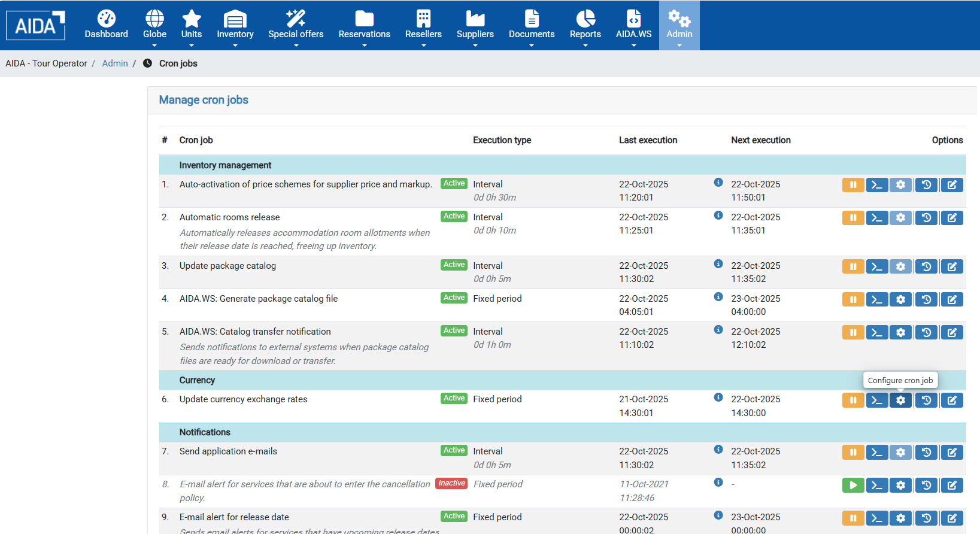Edit the Update currency exchange rates job
980x534 pixels.
click(x=952, y=400)
